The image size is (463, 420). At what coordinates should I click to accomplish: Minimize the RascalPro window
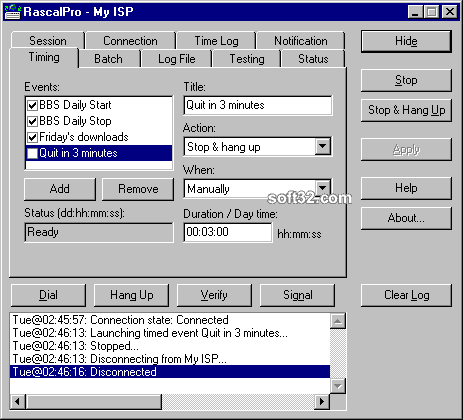point(415,12)
